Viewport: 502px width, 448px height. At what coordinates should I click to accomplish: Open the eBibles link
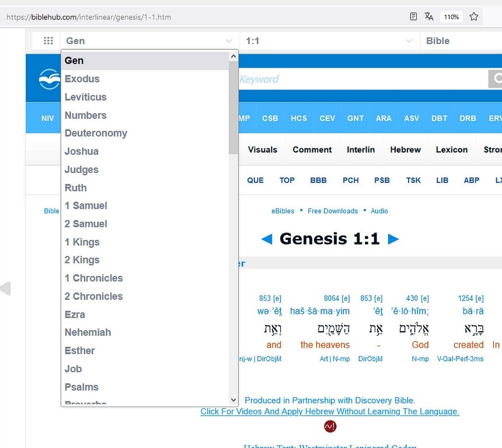tap(283, 211)
